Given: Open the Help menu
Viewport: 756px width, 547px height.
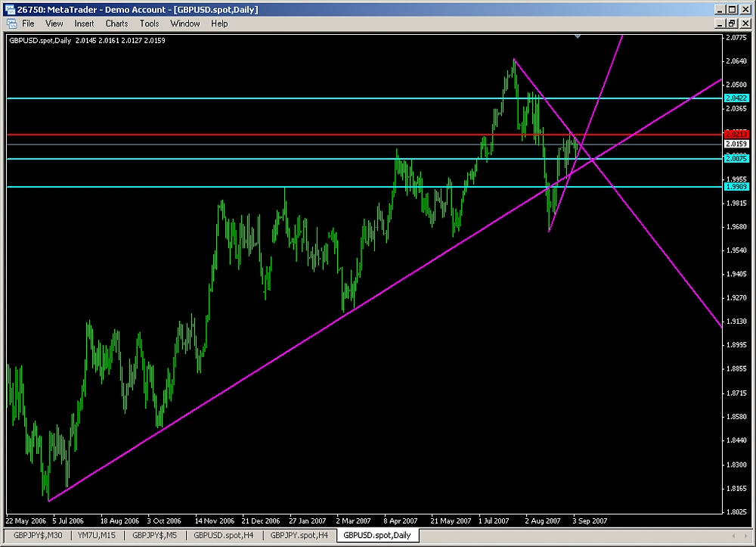Looking at the screenshot, I should point(219,23).
